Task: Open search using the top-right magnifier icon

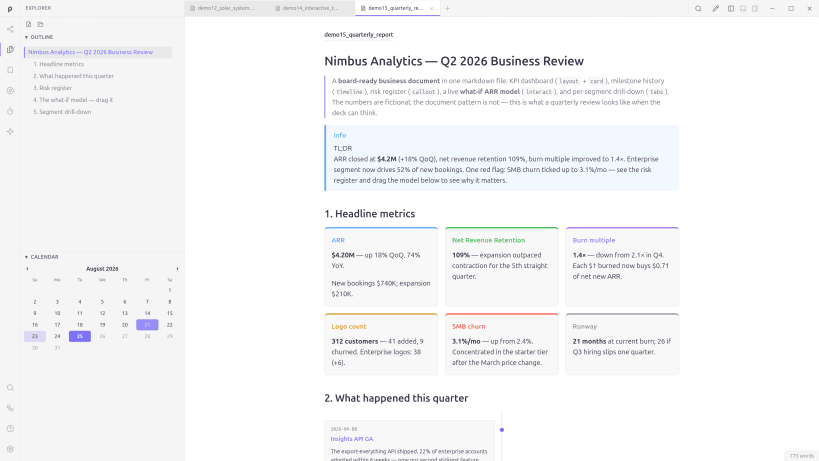Action: pos(698,8)
